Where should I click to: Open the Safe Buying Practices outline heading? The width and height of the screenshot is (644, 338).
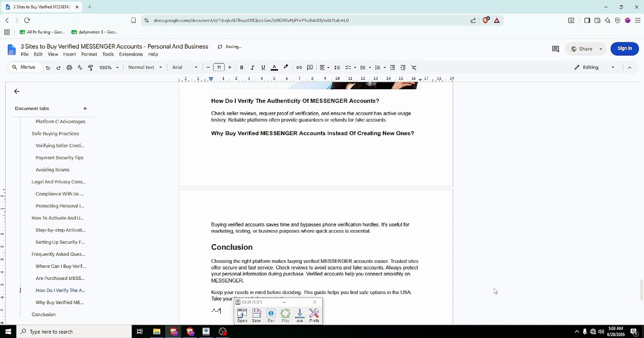click(55, 134)
